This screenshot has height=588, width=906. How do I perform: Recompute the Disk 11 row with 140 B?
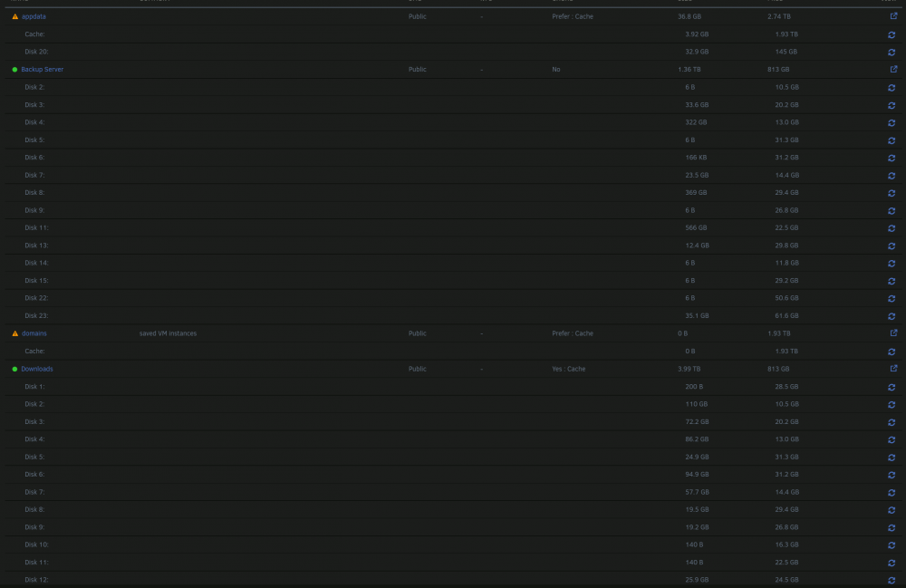892,563
